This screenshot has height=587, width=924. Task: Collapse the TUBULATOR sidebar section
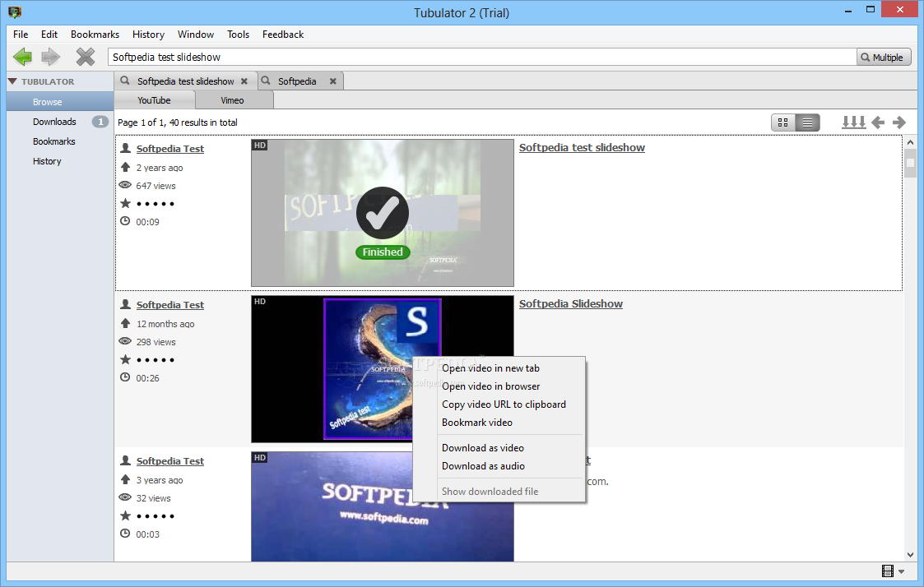(x=12, y=81)
